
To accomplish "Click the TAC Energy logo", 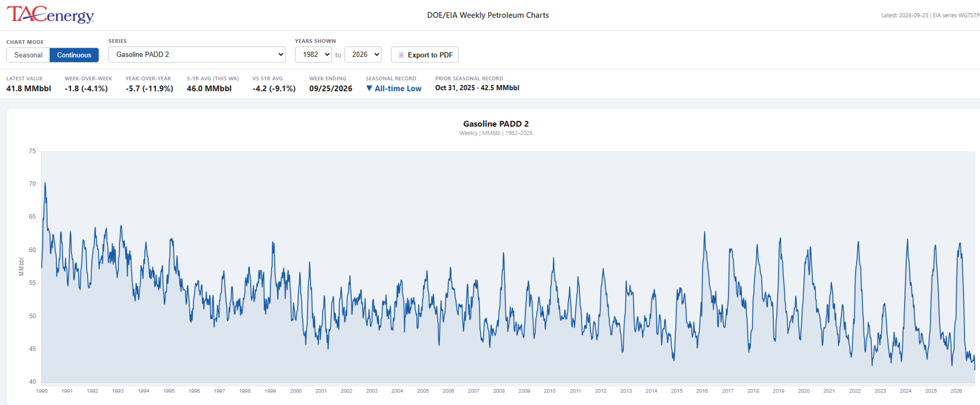I will click(50, 15).
